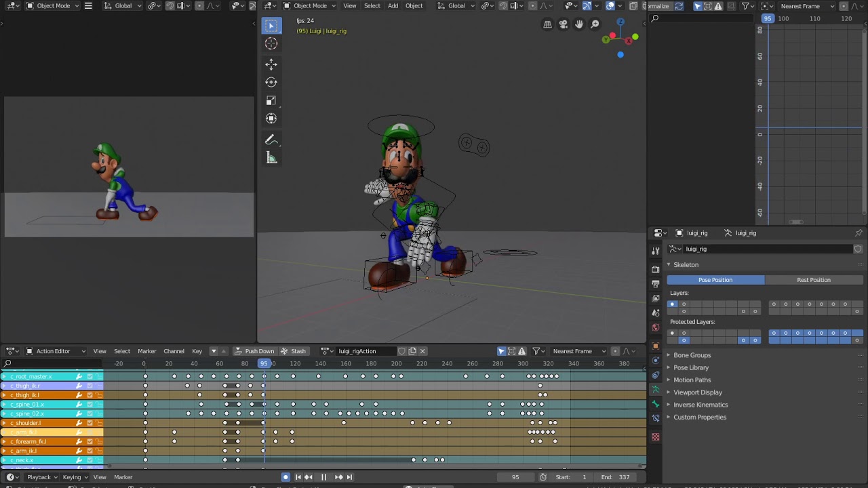Expand the c_root_master.x channel group
The height and width of the screenshot is (488, 868).
tap(5, 376)
